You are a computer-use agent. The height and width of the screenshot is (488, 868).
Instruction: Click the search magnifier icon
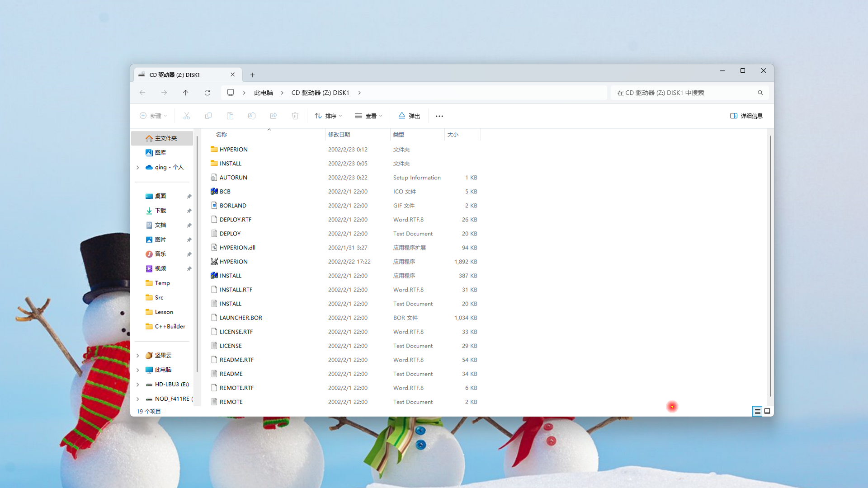click(760, 93)
